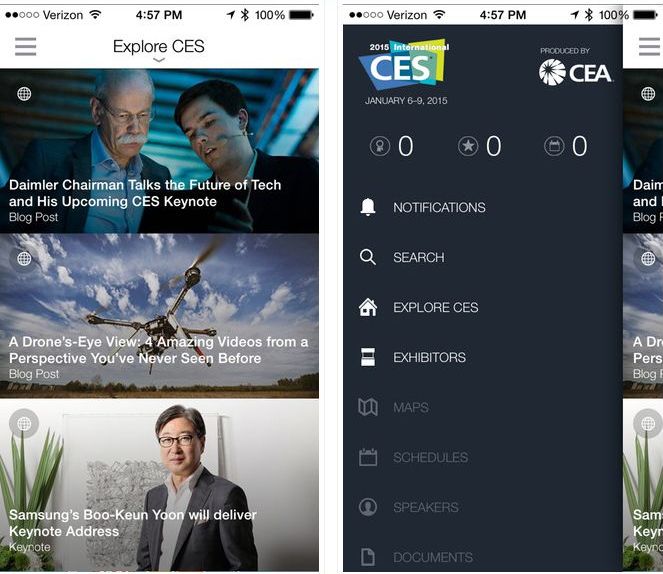Select Notifications bell in side menu
Screen dimensions: 663x574
tap(423, 207)
